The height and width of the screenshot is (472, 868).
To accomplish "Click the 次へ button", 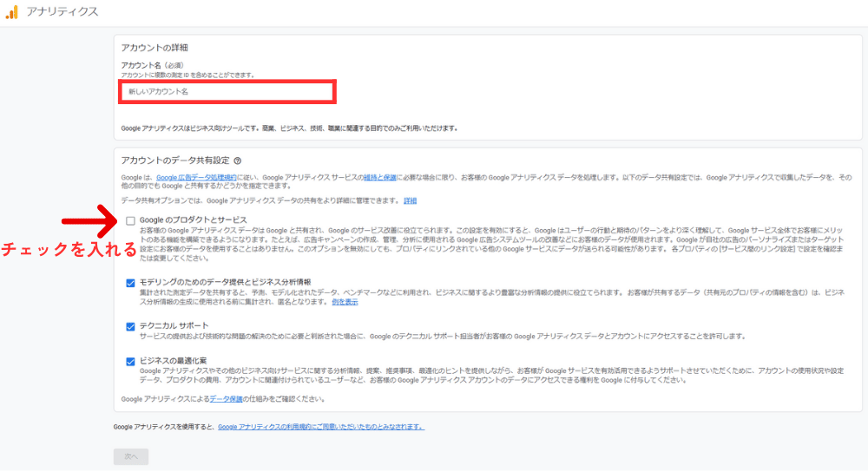I will tap(131, 457).
